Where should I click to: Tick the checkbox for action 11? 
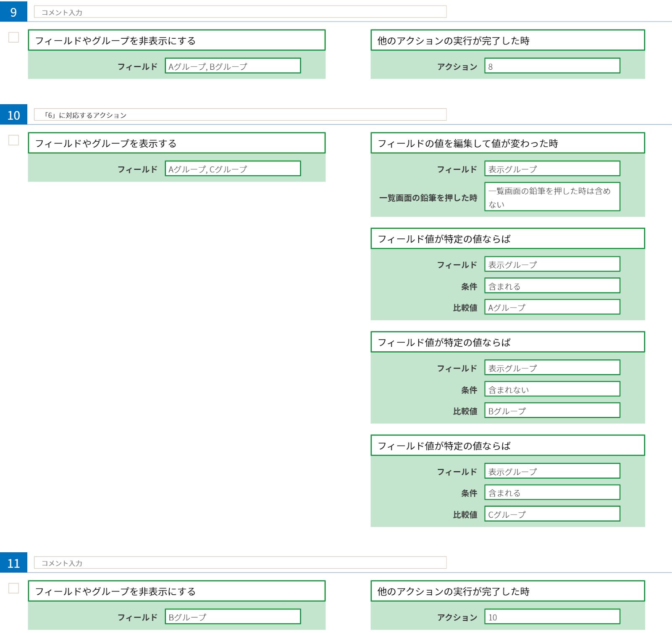click(13, 588)
